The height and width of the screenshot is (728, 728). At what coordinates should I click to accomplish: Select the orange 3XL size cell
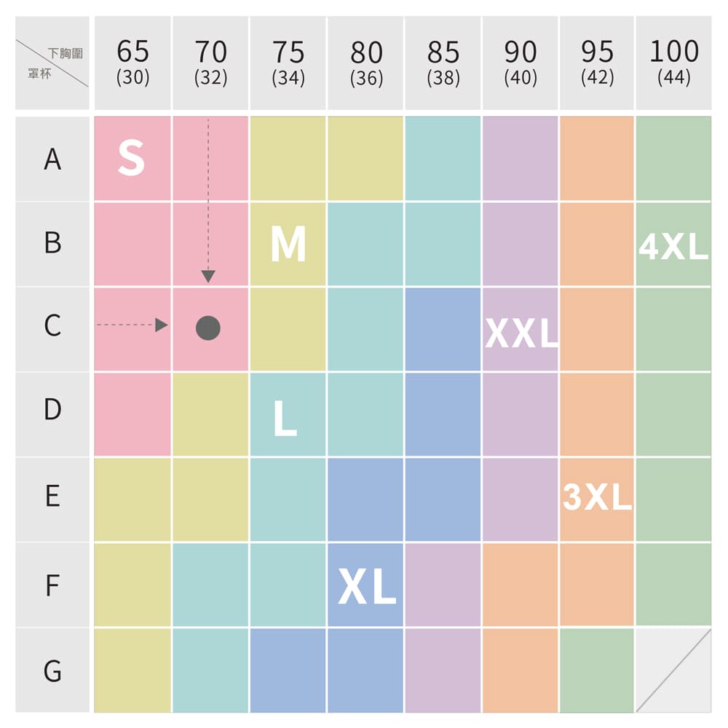pyautogui.click(x=597, y=499)
